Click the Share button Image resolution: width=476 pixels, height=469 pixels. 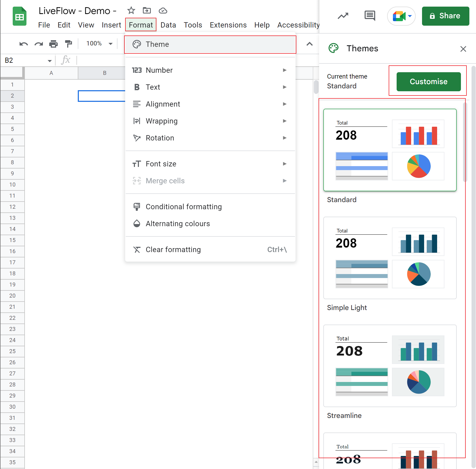point(445,16)
